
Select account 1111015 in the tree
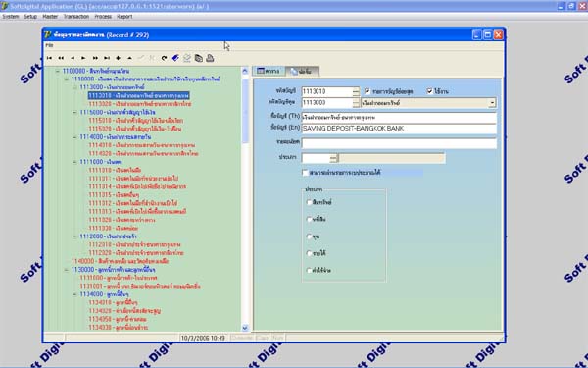pos(114,195)
